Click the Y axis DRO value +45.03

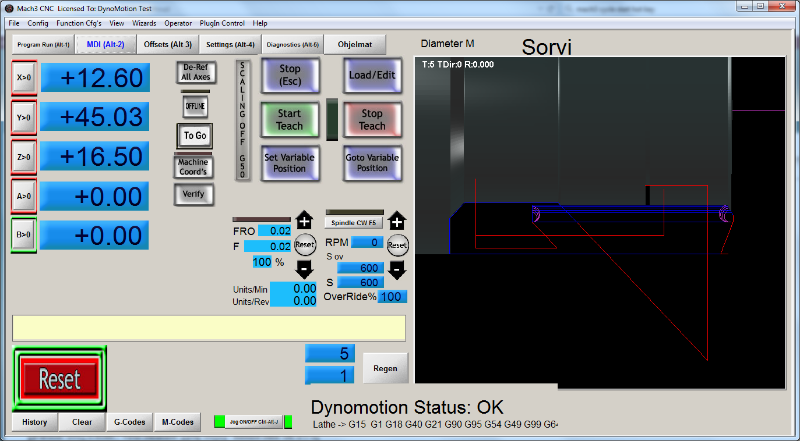[95, 117]
